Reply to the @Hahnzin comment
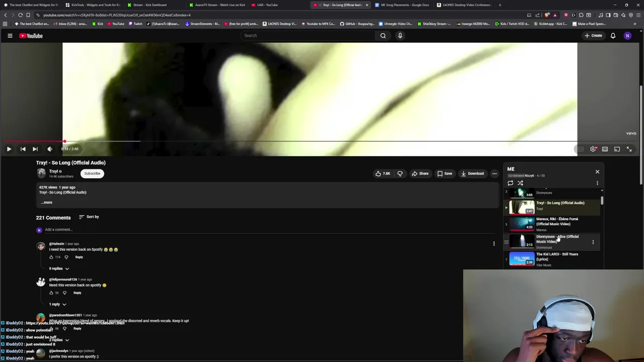The width and height of the screenshot is (644, 362). [79, 257]
